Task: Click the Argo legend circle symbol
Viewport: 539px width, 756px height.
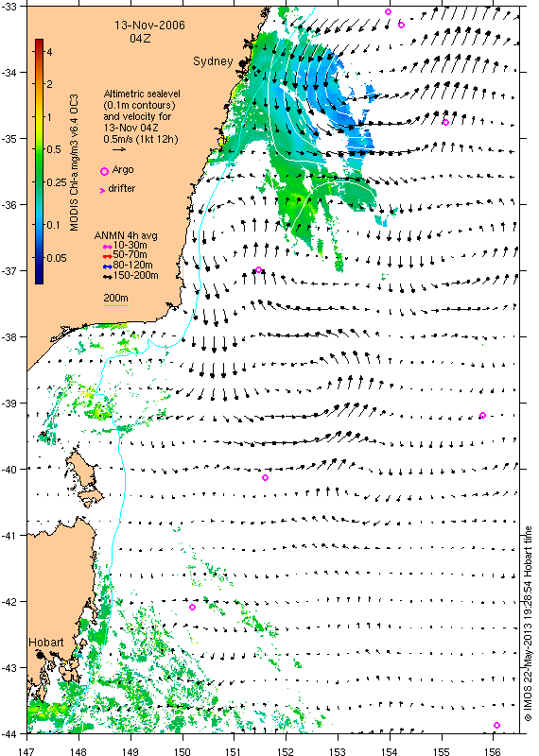Action: (104, 171)
